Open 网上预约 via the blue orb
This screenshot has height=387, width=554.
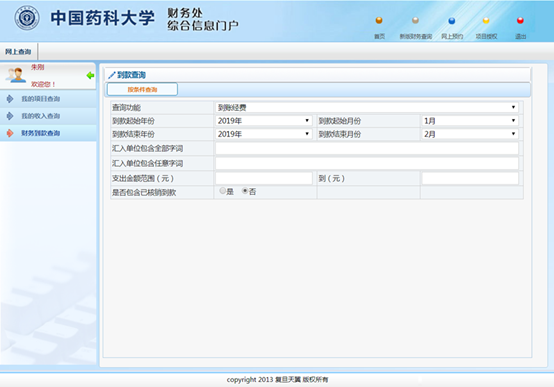(x=452, y=20)
